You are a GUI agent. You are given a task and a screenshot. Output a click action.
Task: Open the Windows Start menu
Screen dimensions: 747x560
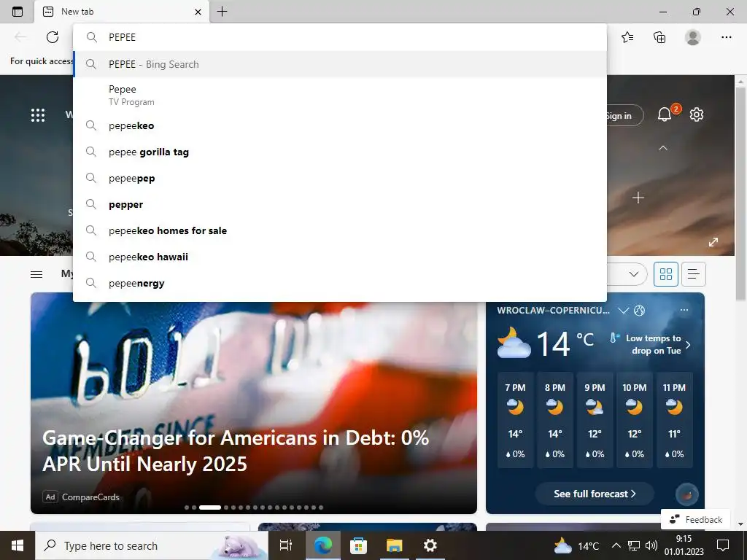(x=18, y=545)
